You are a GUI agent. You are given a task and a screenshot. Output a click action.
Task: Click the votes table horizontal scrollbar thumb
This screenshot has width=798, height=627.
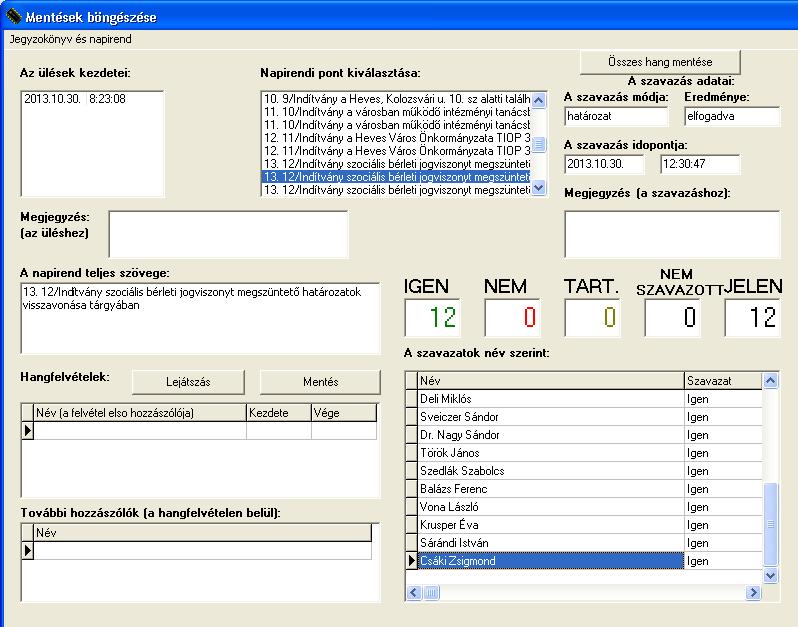coord(431,592)
